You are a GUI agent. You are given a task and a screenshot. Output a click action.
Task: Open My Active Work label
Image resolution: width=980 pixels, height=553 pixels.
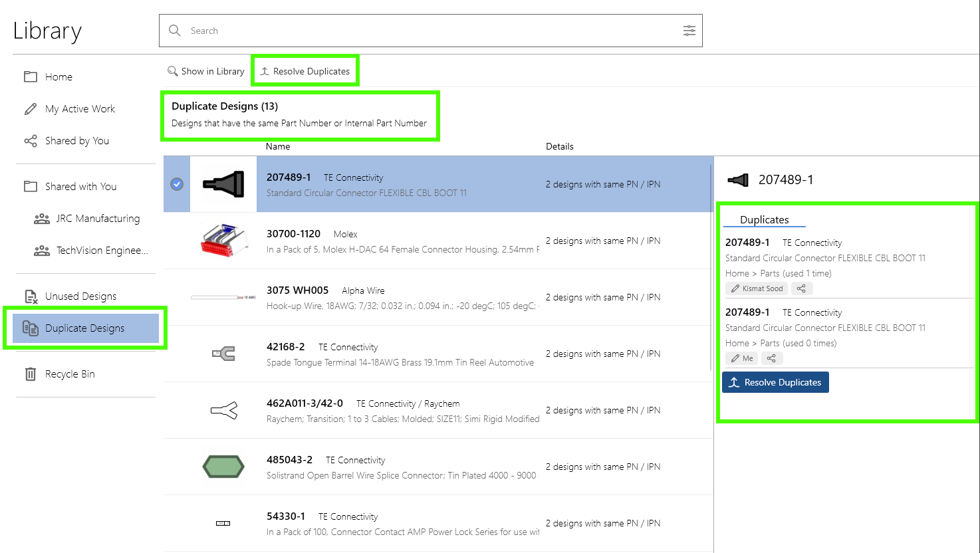80,108
